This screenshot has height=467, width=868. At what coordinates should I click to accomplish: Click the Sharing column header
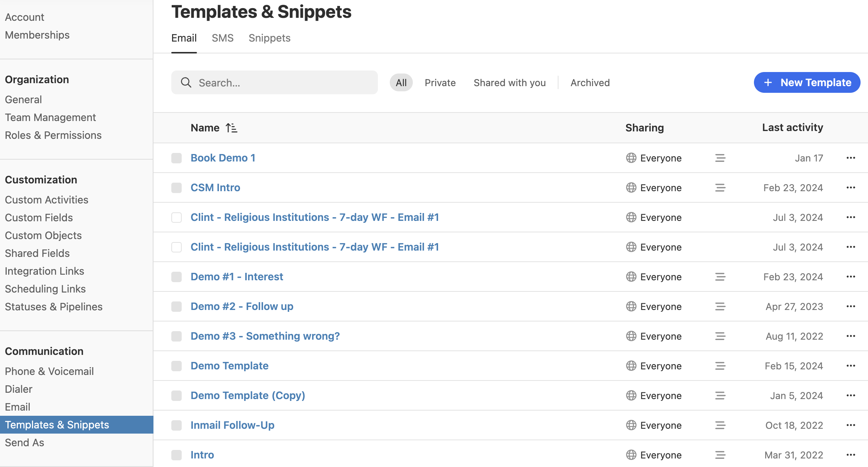pyautogui.click(x=644, y=128)
